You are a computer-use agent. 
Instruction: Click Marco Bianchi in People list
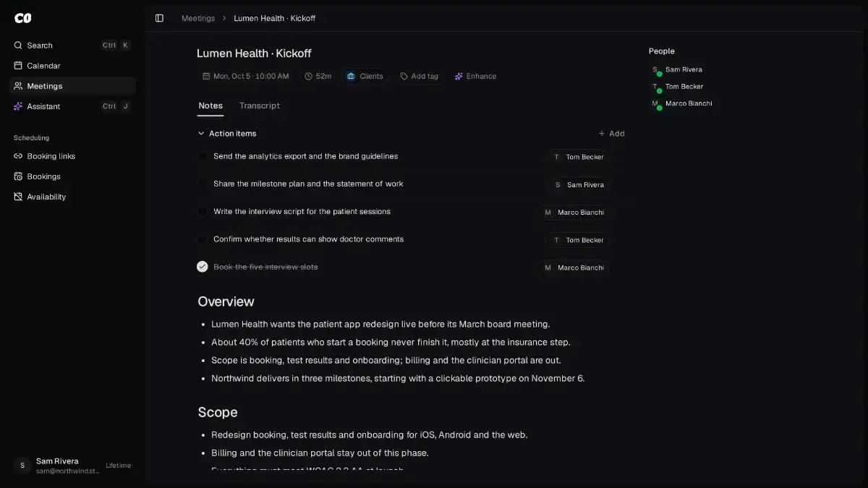(x=681, y=103)
